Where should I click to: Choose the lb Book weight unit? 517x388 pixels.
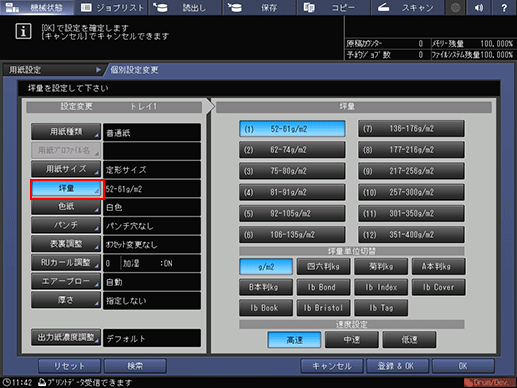point(266,308)
